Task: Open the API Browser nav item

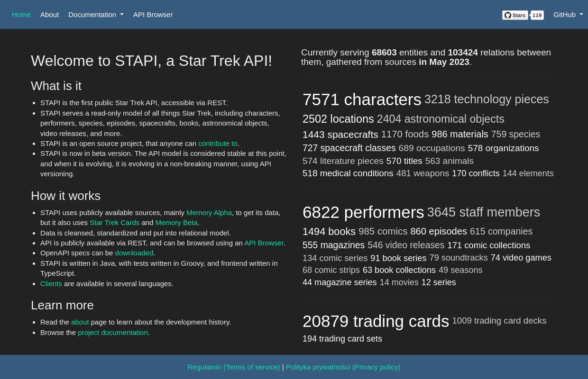Action: (153, 15)
